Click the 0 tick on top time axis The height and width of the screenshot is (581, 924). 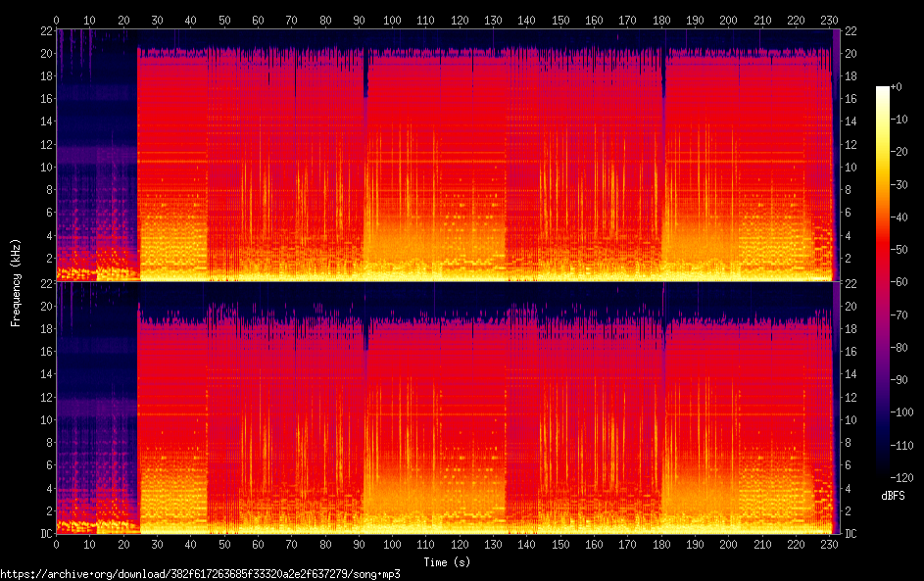(x=56, y=20)
